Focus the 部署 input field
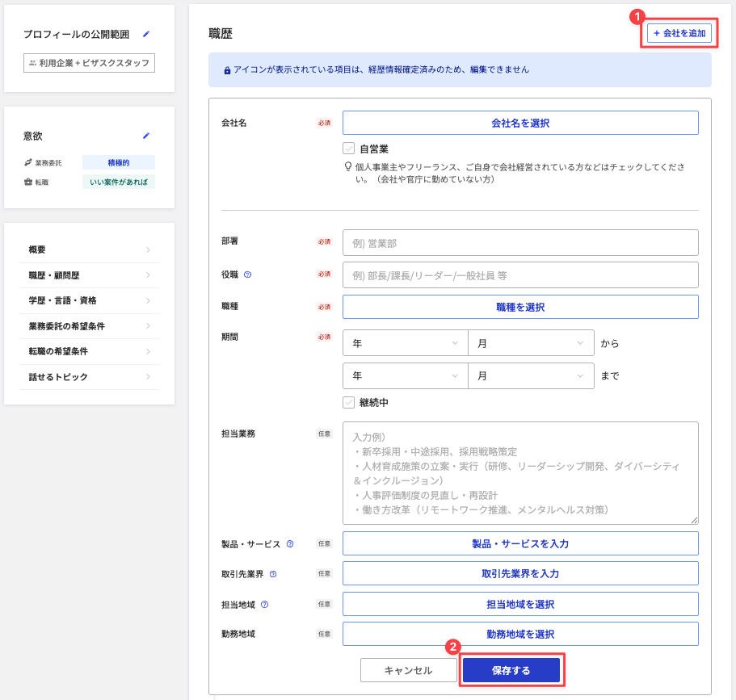The image size is (736, 700). [520, 242]
